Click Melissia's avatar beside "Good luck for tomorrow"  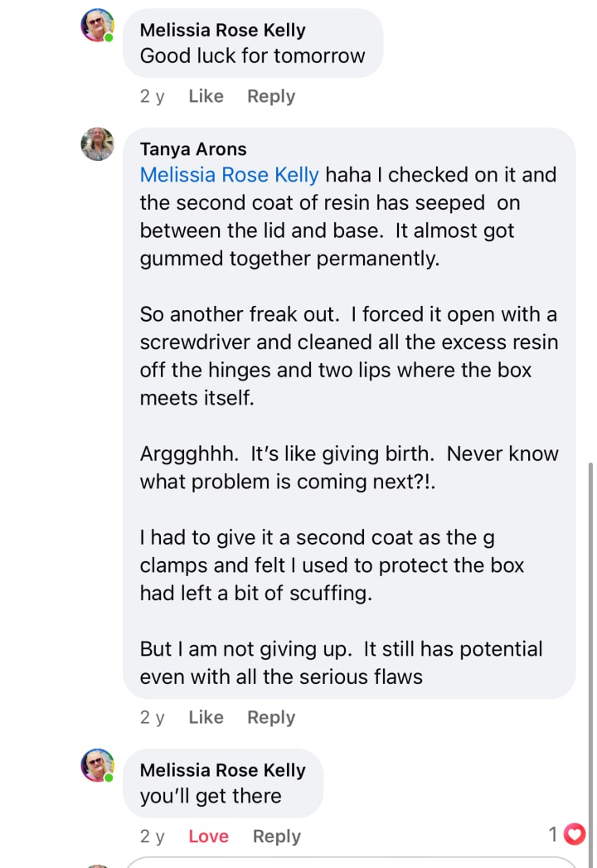(x=97, y=26)
